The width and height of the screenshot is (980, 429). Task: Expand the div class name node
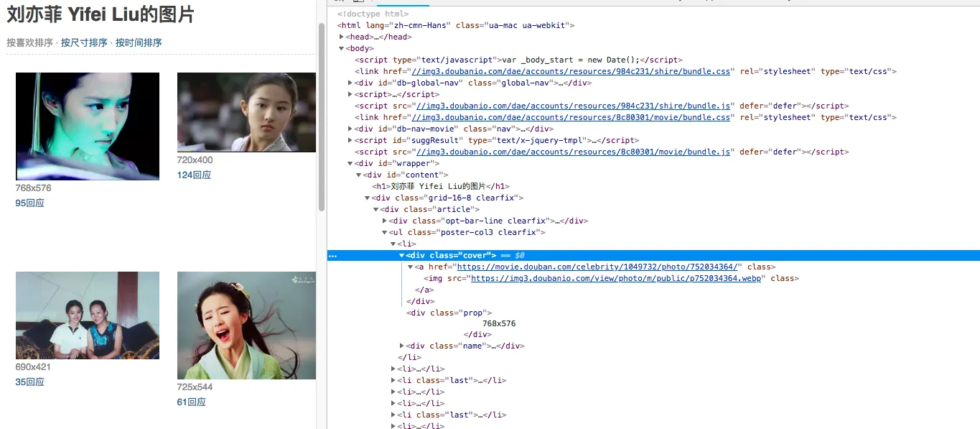click(402, 346)
